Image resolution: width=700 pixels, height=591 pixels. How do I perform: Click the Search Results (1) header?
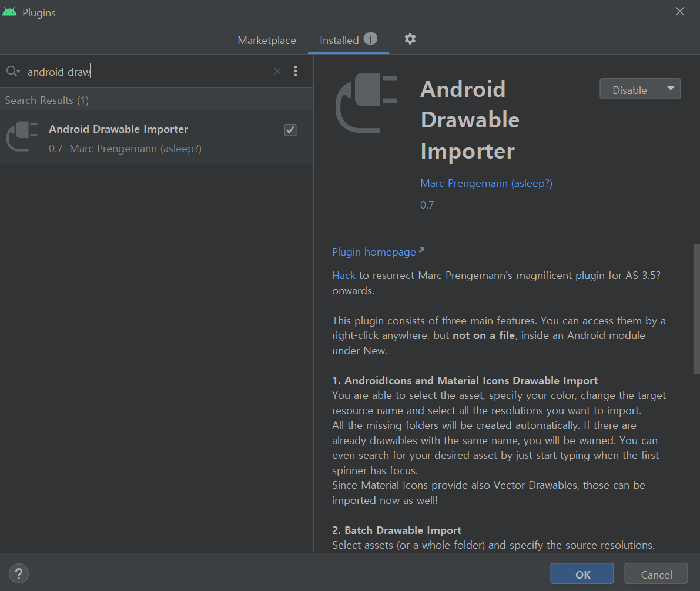[x=47, y=100]
